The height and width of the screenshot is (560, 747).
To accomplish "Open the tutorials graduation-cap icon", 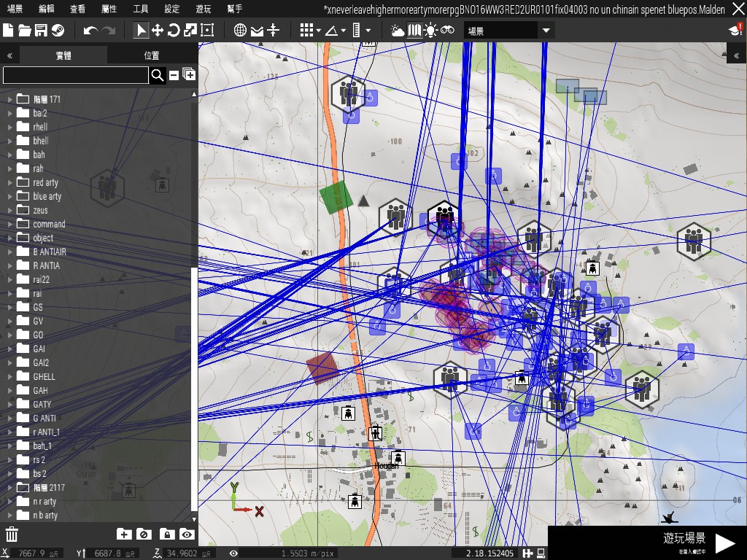I will click(x=735, y=31).
